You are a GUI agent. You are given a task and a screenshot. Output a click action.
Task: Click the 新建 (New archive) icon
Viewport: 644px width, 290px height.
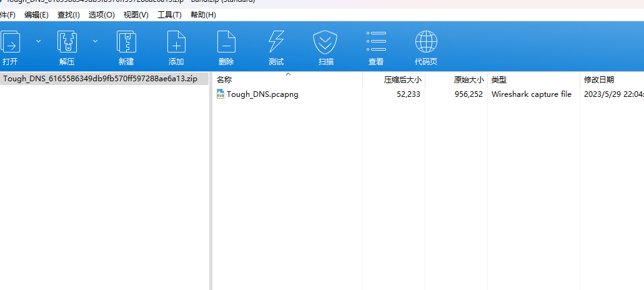[126, 42]
